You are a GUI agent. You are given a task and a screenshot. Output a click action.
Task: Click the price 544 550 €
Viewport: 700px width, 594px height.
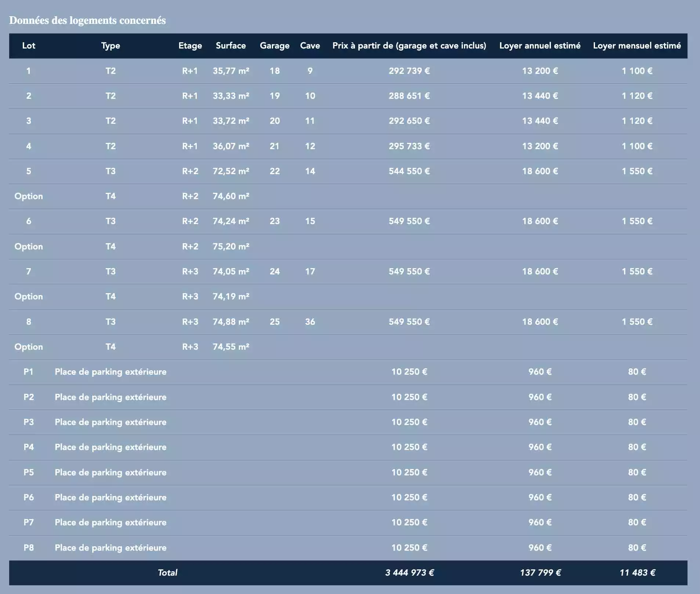pyautogui.click(x=409, y=171)
